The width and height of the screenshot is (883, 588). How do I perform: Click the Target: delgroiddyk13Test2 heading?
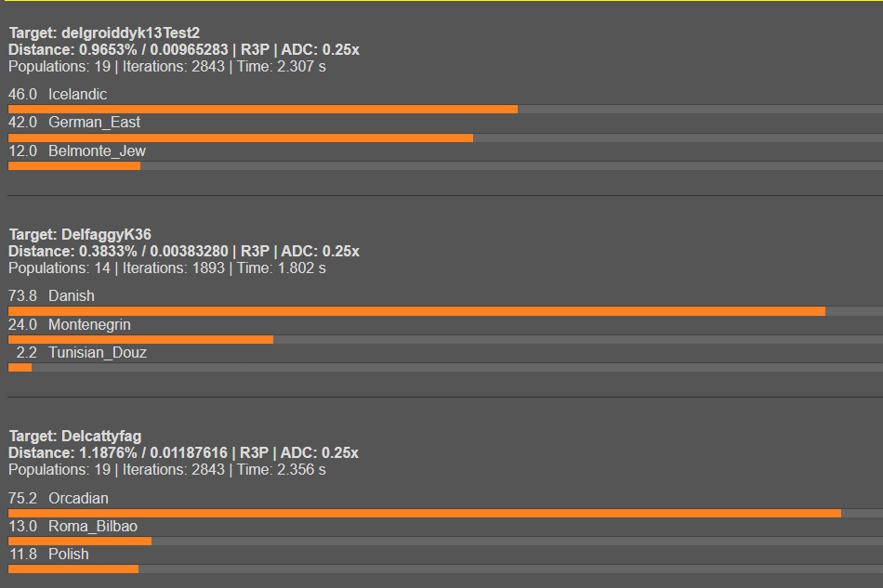point(104,33)
